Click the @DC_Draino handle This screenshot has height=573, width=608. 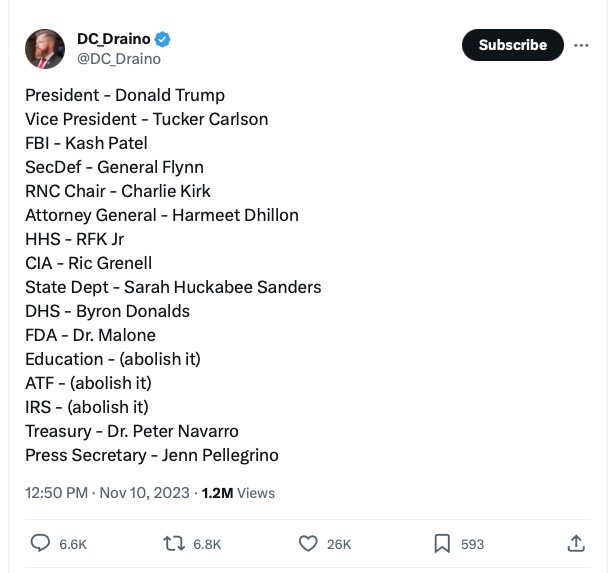click(118, 58)
